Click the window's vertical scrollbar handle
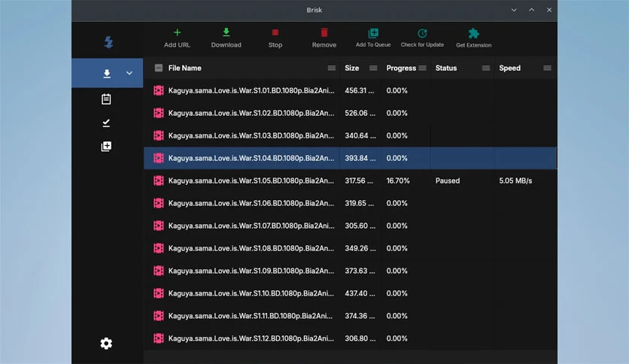Viewport: 629px width, 364px height. (x=556, y=158)
